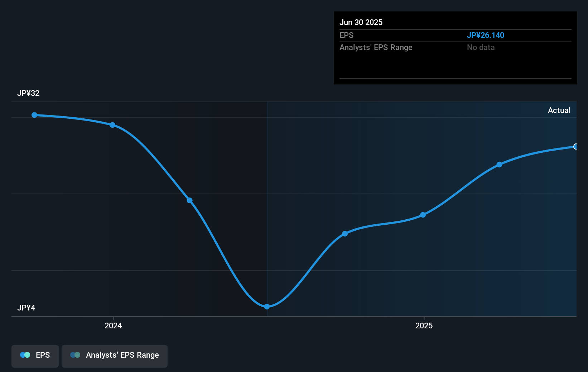Switch to the 2024 period on the axis

pos(113,325)
